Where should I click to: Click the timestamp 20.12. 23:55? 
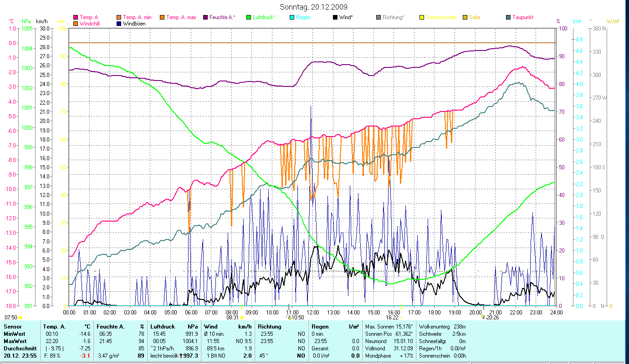pyautogui.click(x=20, y=355)
